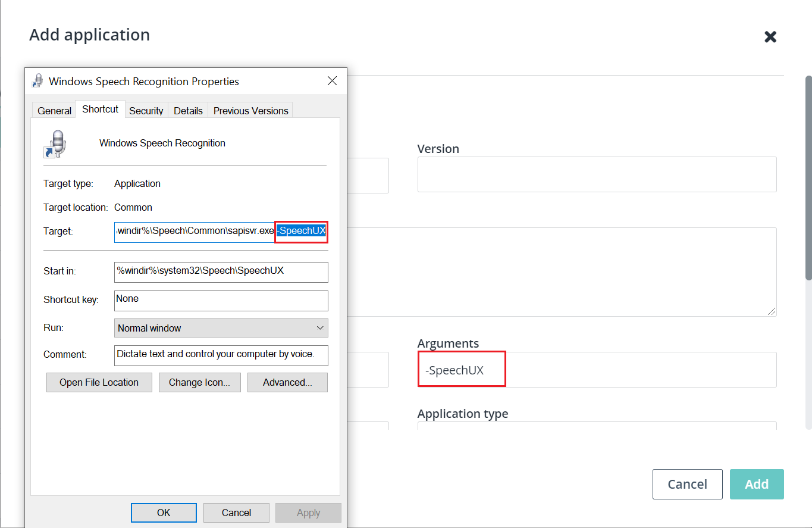The width and height of the screenshot is (812, 528).
Task: Close the Windows Speech Recognition Properties window
Action: click(x=332, y=81)
